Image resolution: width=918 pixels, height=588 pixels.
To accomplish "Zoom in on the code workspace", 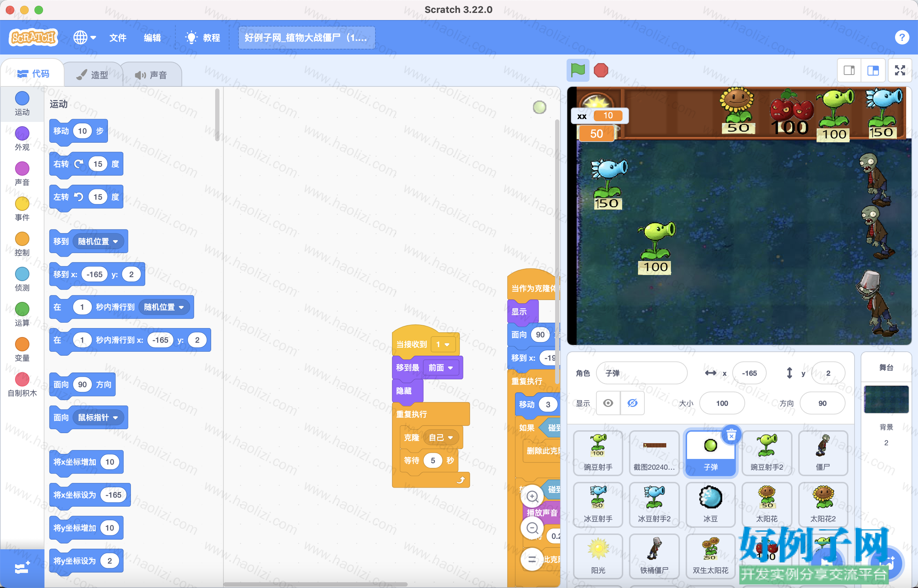I will [x=532, y=496].
